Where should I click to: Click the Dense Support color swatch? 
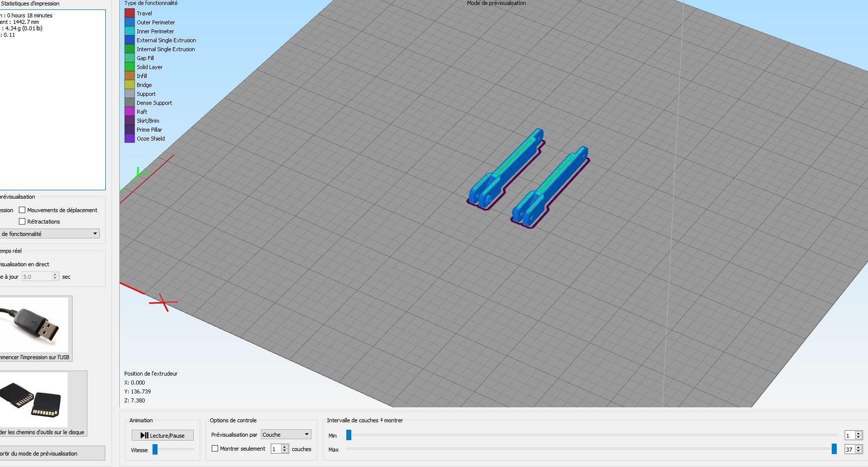(x=130, y=103)
